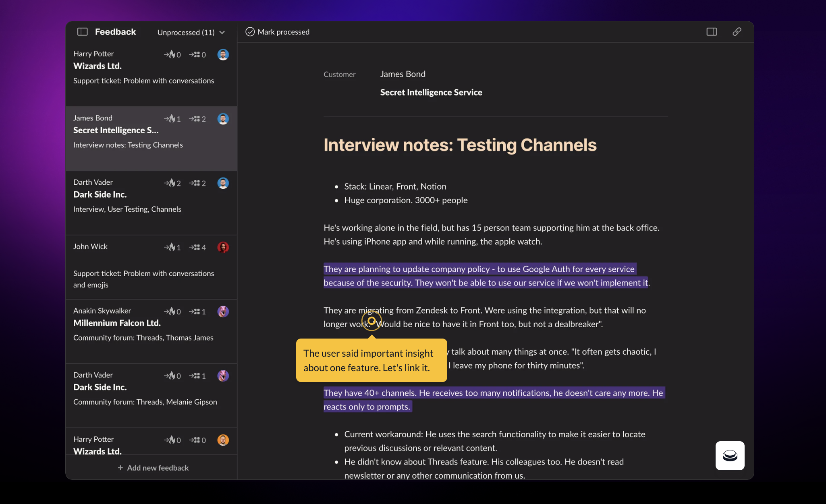Click the customer name James Bond
Image resolution: width=826 pixels, height=504 pixels.
coord(403,74)
